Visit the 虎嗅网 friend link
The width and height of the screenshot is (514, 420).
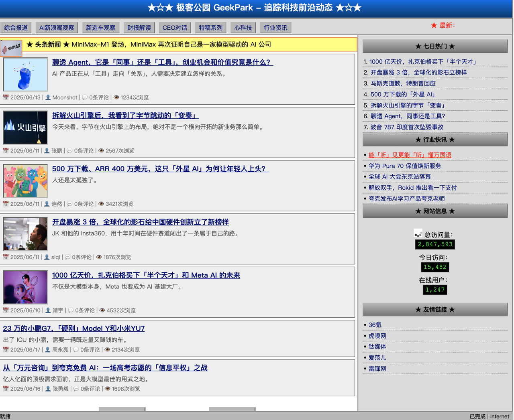[x=377, y=336]
